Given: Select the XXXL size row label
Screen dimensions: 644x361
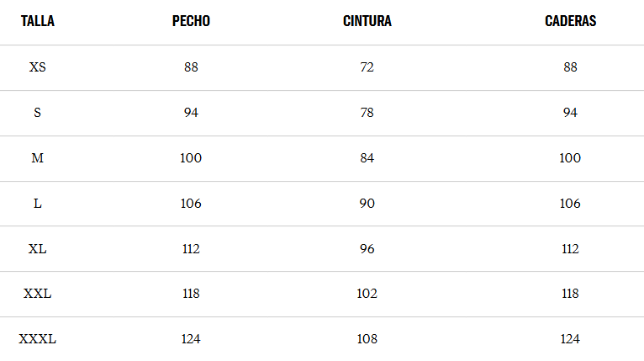Looking at the screenshot, I should click(37, 339).
